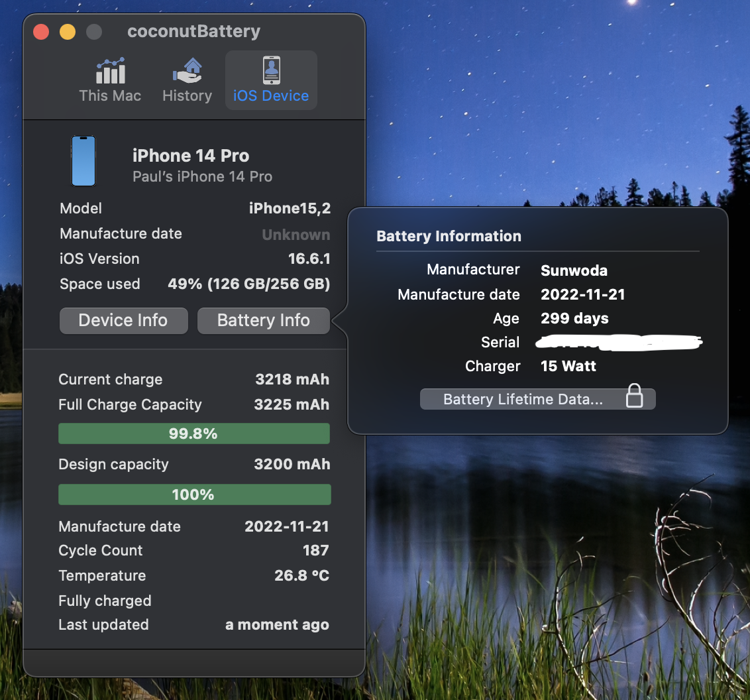Click the 99.8% charge progress bar
The height and width of the screenshot is (700, 750).
[193, 434]
